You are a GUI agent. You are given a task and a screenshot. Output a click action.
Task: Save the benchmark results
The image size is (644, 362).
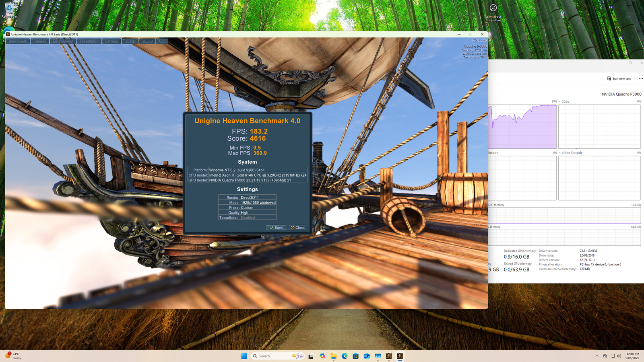tap(276, 228)
